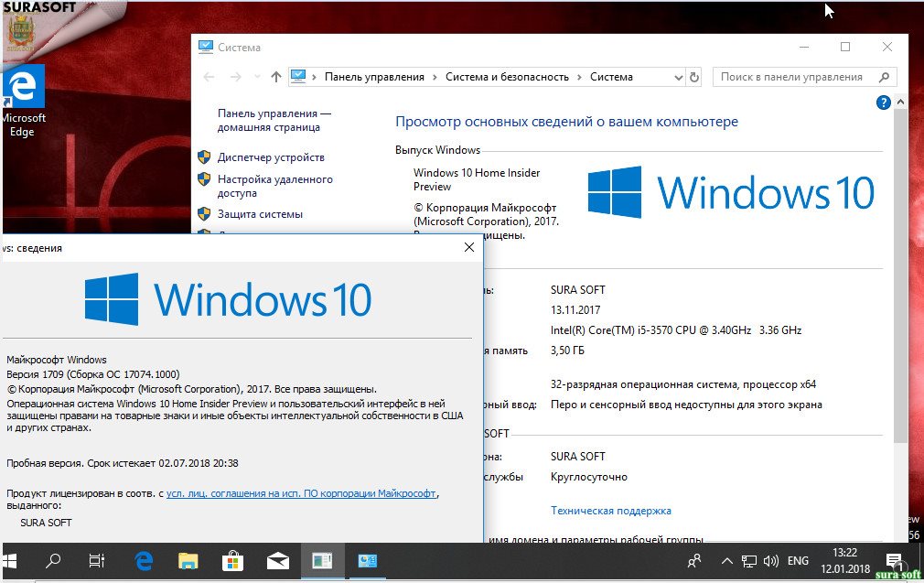Open clock and calendar 13:22
The height and width of the screenshot is (583, 924).
(845, 561)
